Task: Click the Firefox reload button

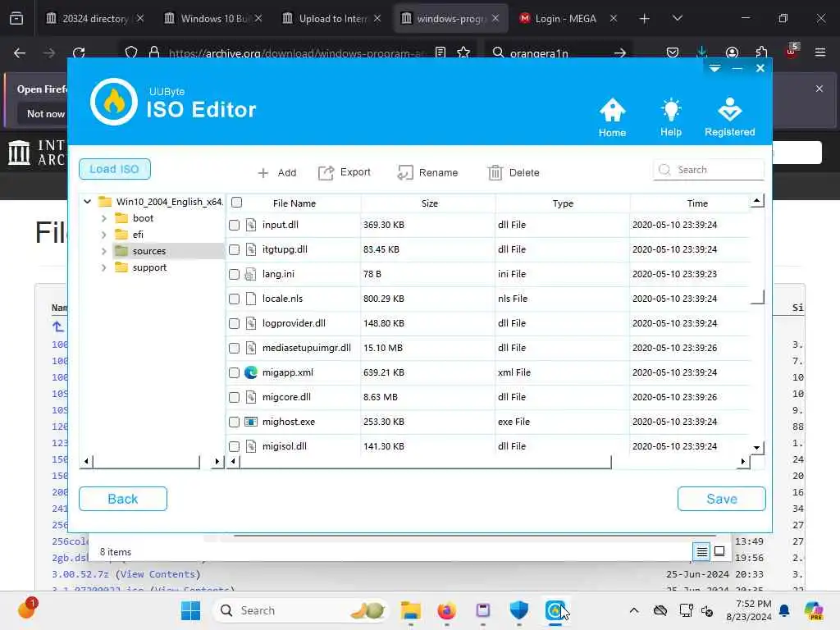Action: tap(79, 52)
